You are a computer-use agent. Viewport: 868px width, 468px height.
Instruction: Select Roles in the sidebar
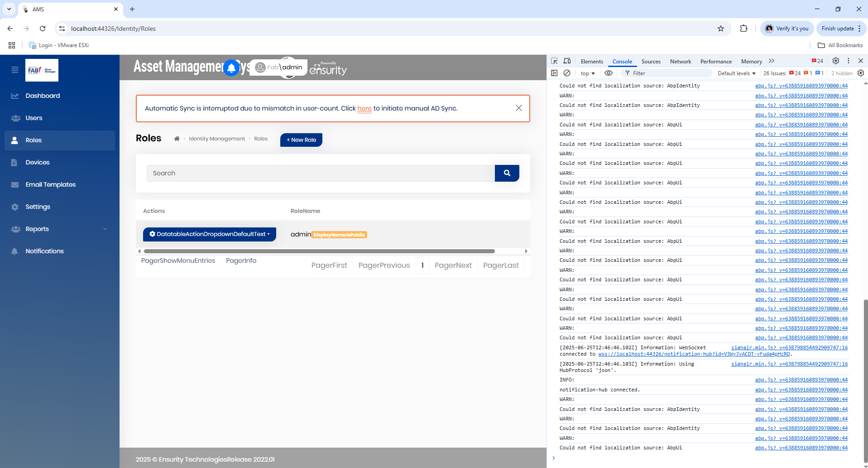point(60,140)
